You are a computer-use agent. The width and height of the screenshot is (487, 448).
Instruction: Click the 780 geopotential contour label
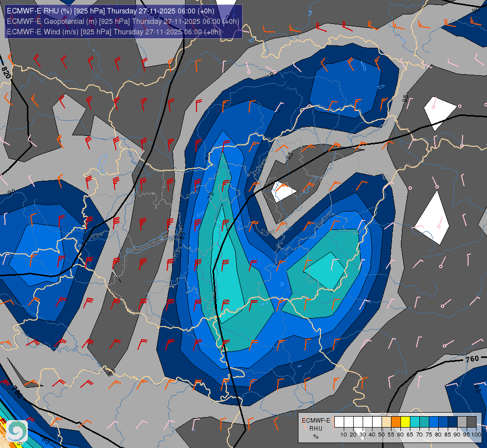click(x=17, y=392)
